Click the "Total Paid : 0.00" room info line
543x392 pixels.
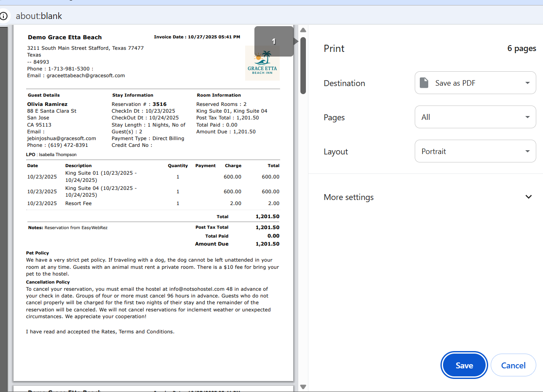[217, 125]
